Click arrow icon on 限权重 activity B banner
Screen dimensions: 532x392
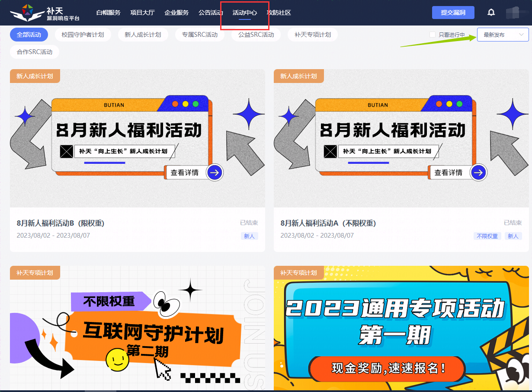[x=215, y=172]
